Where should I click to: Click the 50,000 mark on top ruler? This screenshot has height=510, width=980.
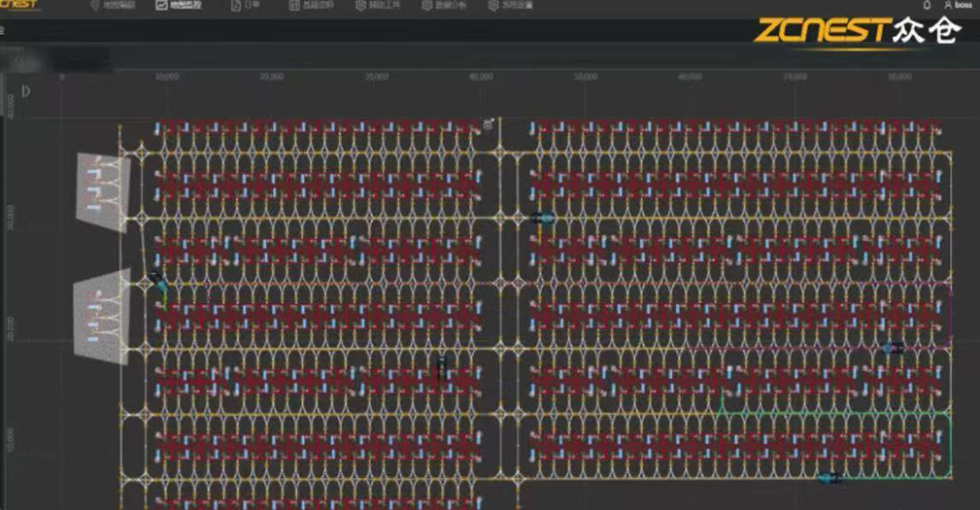point(586,77)
